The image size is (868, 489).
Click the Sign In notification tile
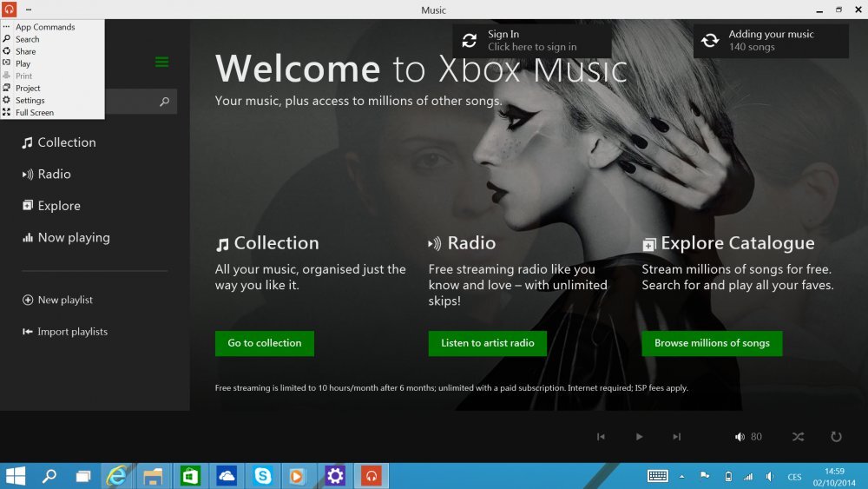pos(532,40)
